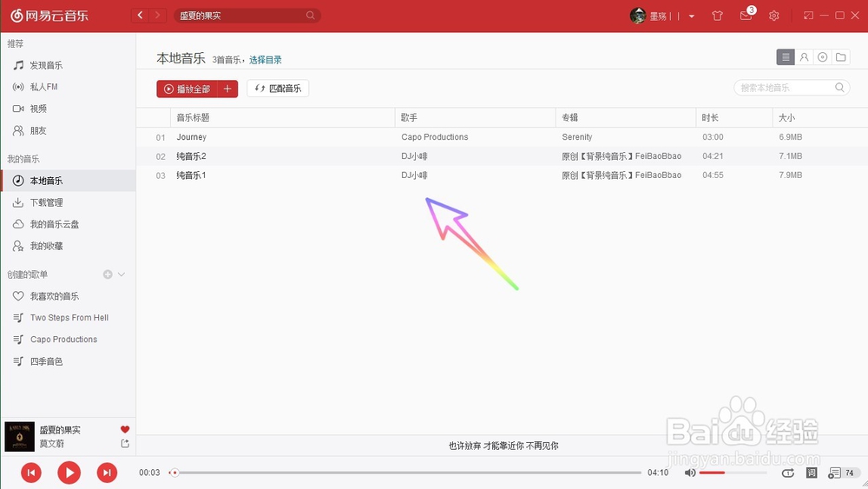This screenshot has width=868, height=489.
Task: Click artist name 莫文蔚
Action: click(x=51, y=444)
